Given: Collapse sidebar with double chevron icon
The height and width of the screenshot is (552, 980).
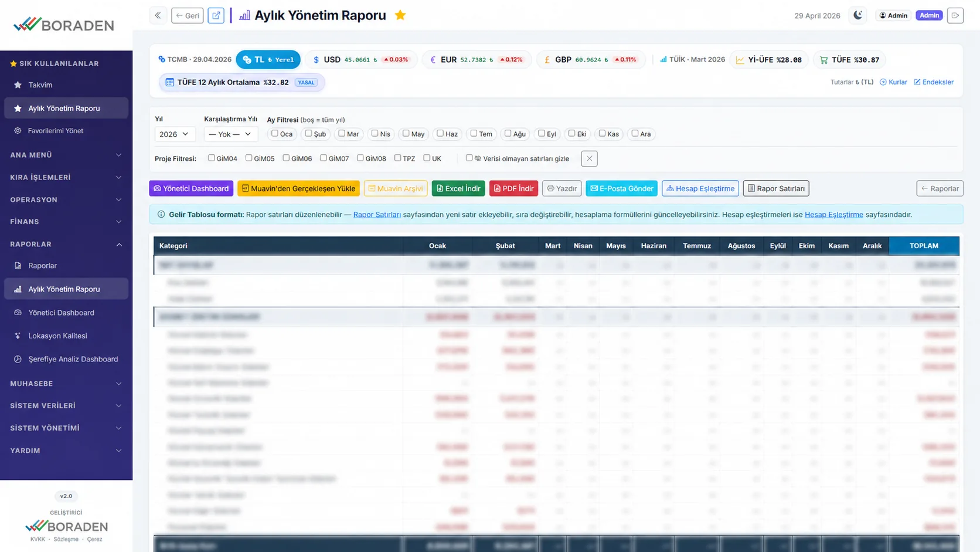Looking at the screenshot, I should pos(158,15).
